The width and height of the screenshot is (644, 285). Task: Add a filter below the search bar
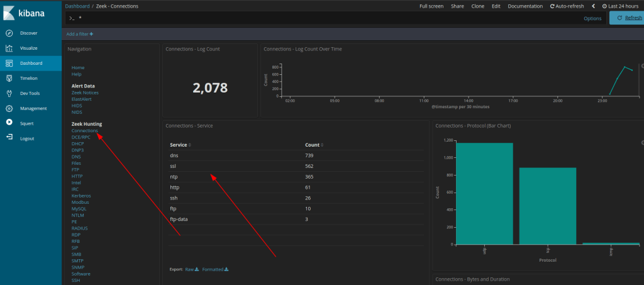pyautogui.click(x=80, y=34)
